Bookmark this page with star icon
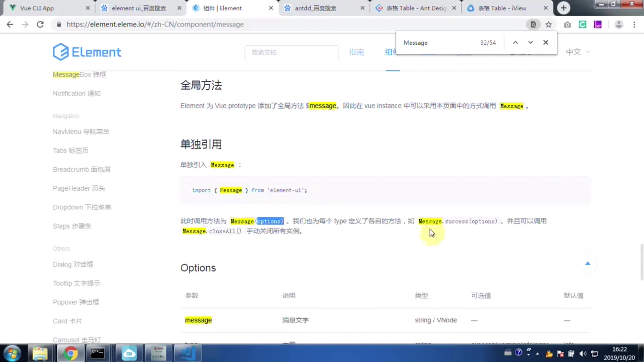The image size is (644, 362). click(549, 24)
